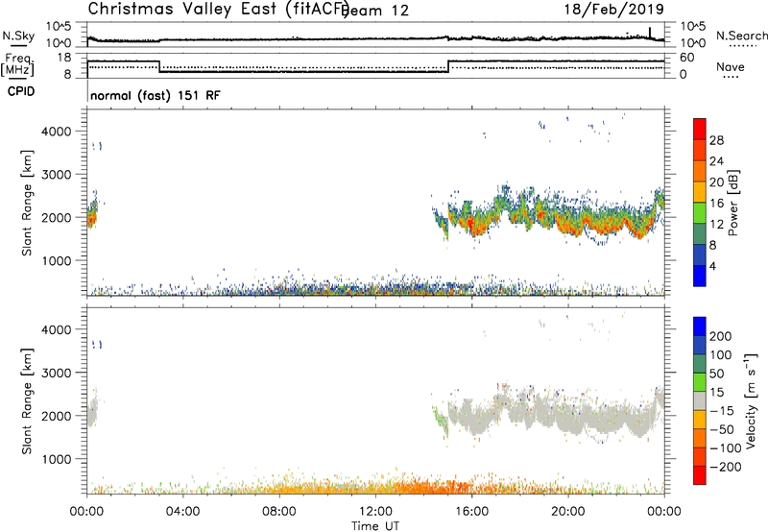Image resolution: width=768 pixels, height=532 pixels.
Task: Click the 'Power [dB]' colorbar title
Action: pos(732,203)
